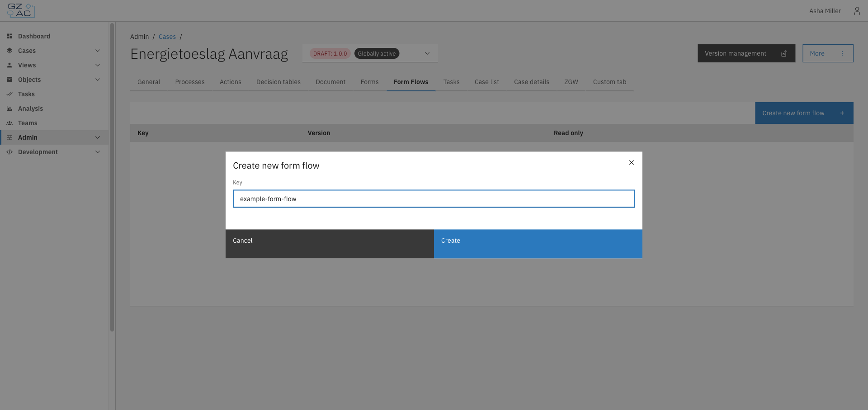Focus the Key input field
The width and height of the screenshot is (868, 410).
434,199
